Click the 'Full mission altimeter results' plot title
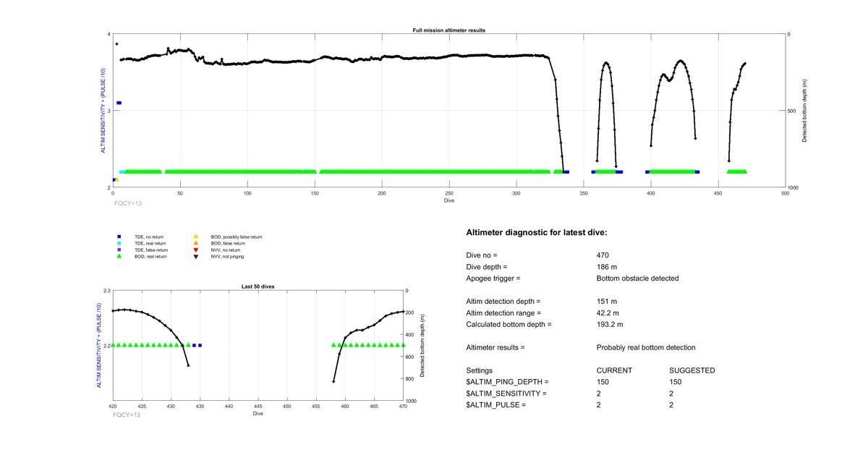This screenshot has height=450, width=868. 449,30
